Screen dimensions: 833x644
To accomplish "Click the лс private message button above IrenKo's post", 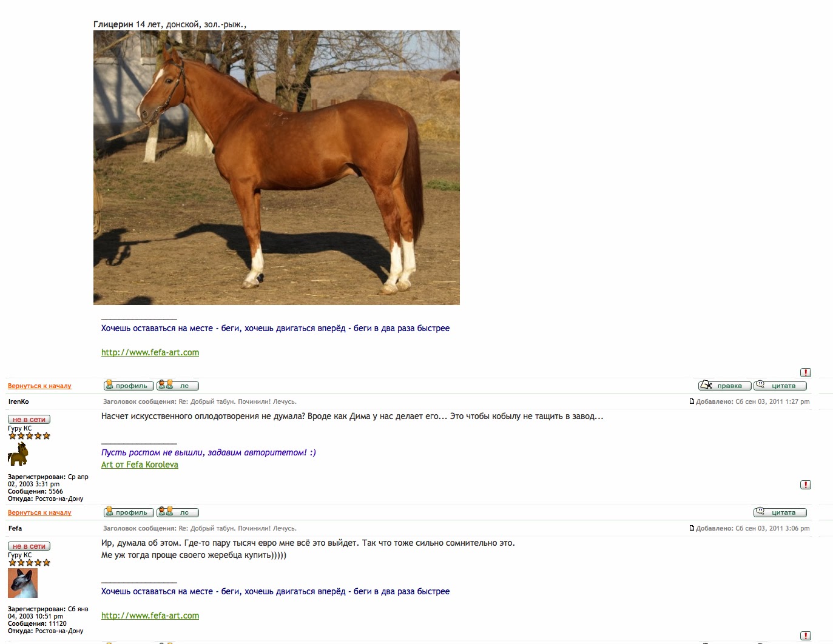I will coord(177,385).
